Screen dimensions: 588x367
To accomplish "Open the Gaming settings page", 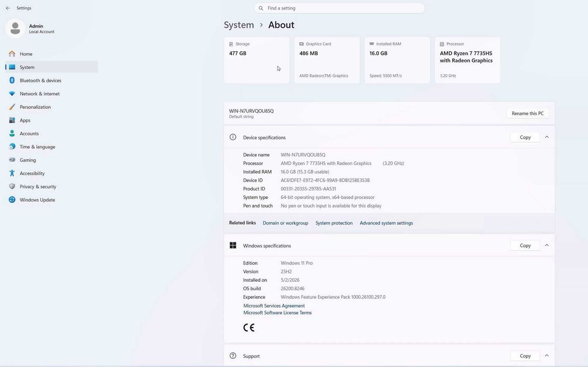I will point(51,160).
